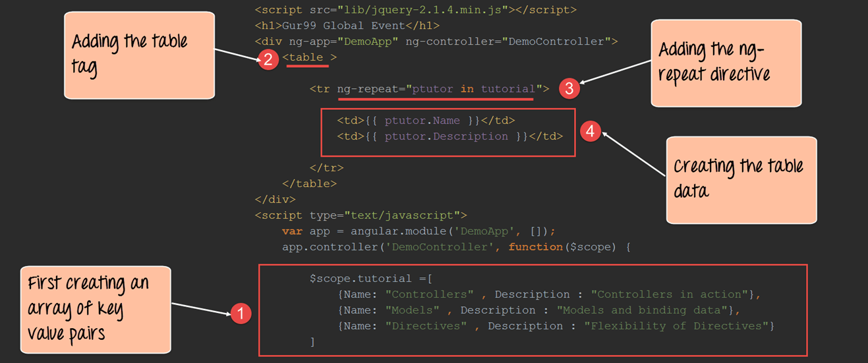This screenshot has width=868, height=363.
Task: Click the jquery-2.1.4.min.js script source line
Action: coord(415,10)
